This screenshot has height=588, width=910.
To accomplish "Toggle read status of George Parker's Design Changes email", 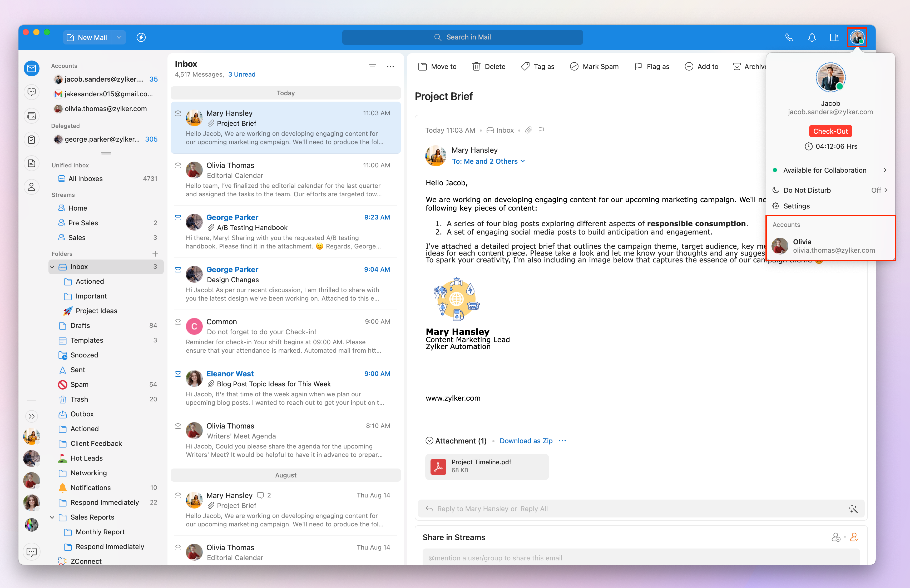I will [x=178, y=270].
